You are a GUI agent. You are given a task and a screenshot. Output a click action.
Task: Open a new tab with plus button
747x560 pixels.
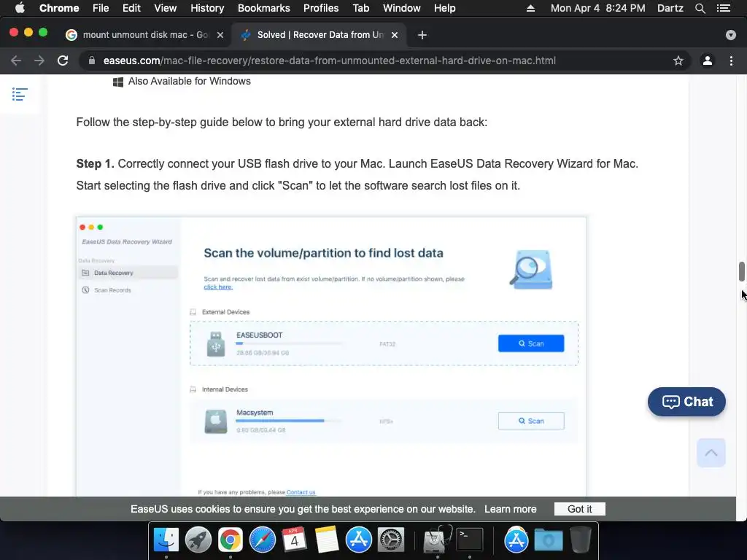[x=422, y=35]
